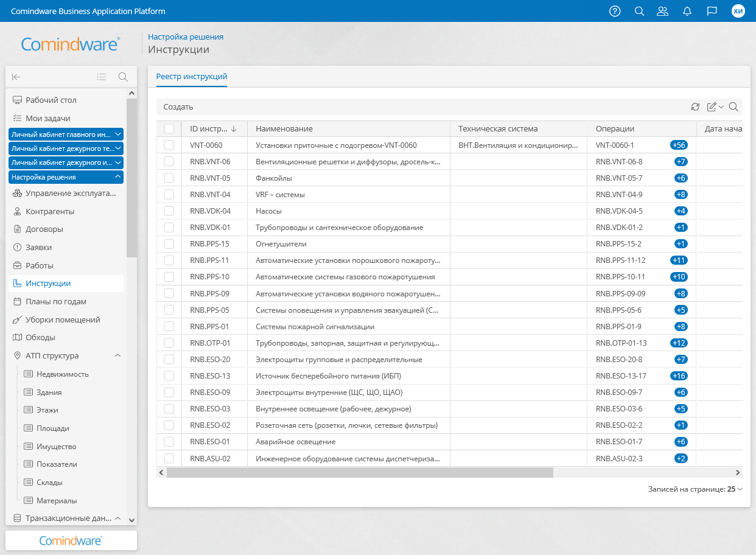This screenshot has height=555, width=756.
Task: Open the users group icon
Action: point(663,11)
